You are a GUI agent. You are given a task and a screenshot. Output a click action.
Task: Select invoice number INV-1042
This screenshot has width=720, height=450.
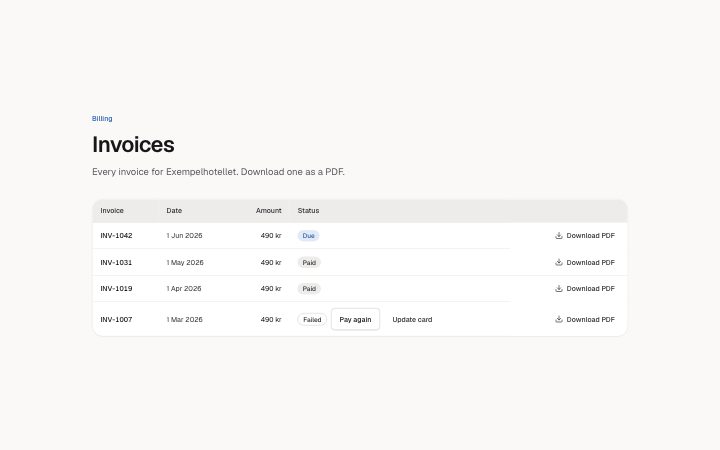coord(116,236)
